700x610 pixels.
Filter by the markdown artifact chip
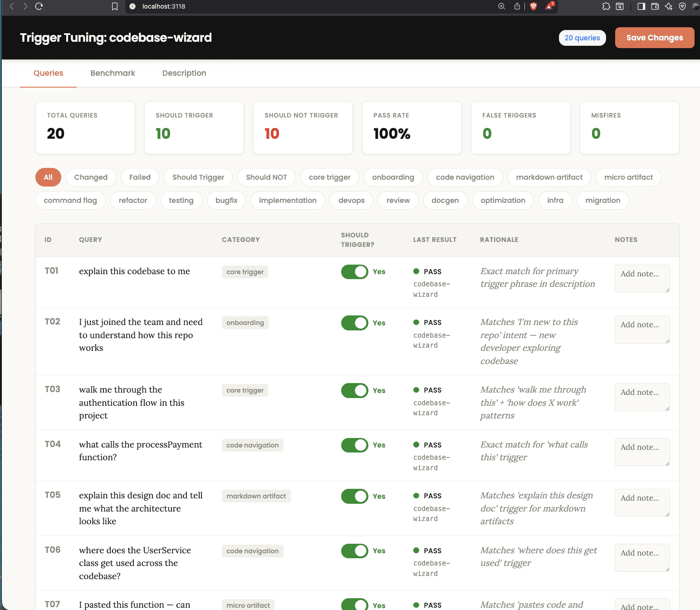549,177
